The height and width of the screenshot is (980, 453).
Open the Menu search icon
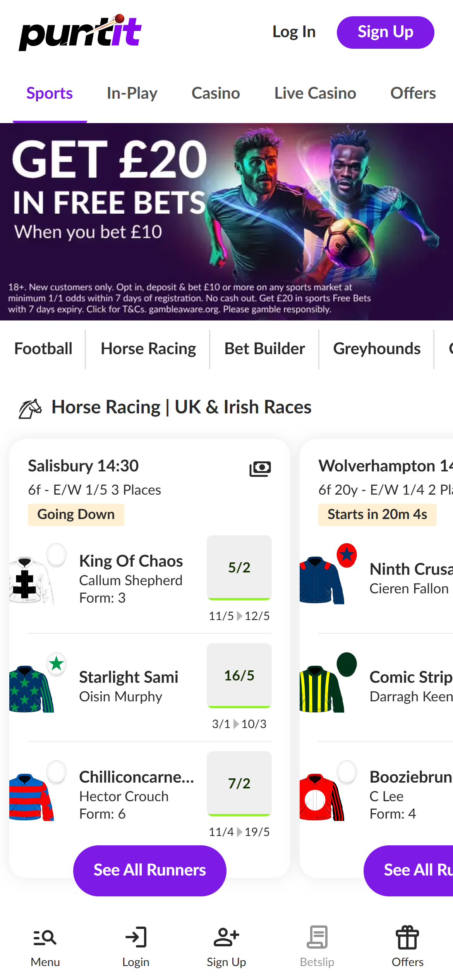(x=45, y=937)
